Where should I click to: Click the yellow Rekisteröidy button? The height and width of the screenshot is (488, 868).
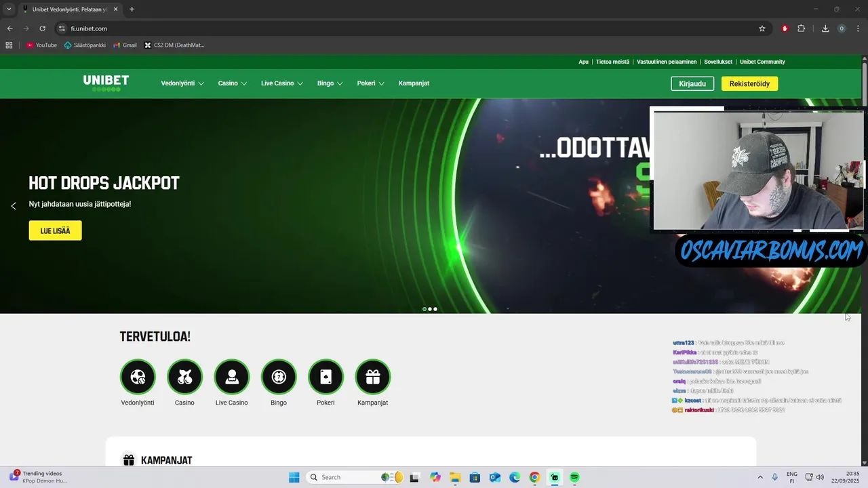[749, 83]
